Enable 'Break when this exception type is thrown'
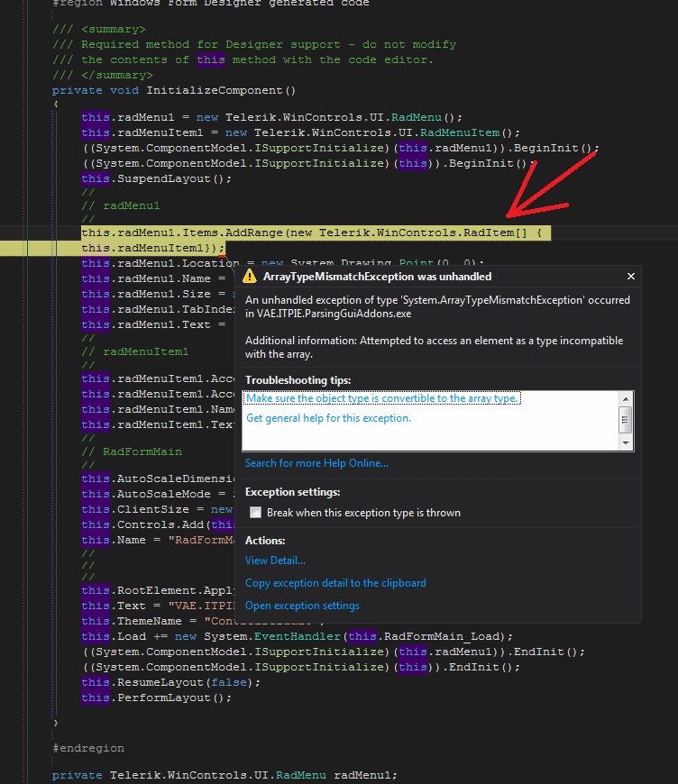Screen dimensions: 678x784 (x=256, y=513)
